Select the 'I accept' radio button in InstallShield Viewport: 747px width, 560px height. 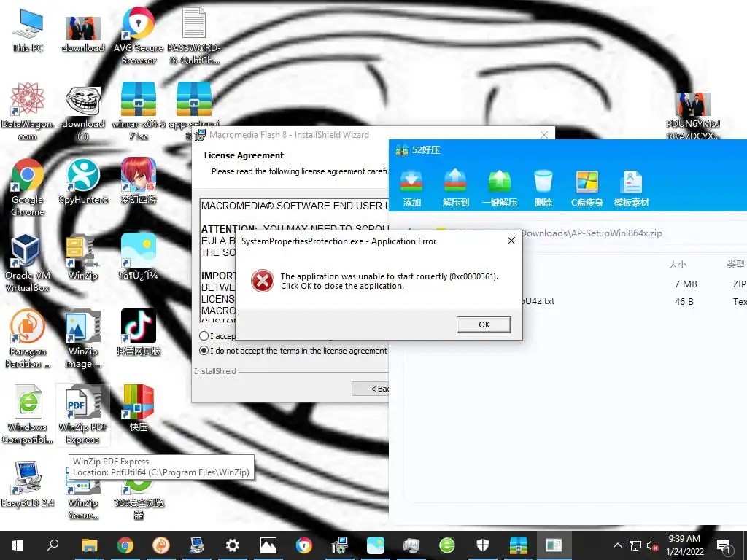coord(204,335)
